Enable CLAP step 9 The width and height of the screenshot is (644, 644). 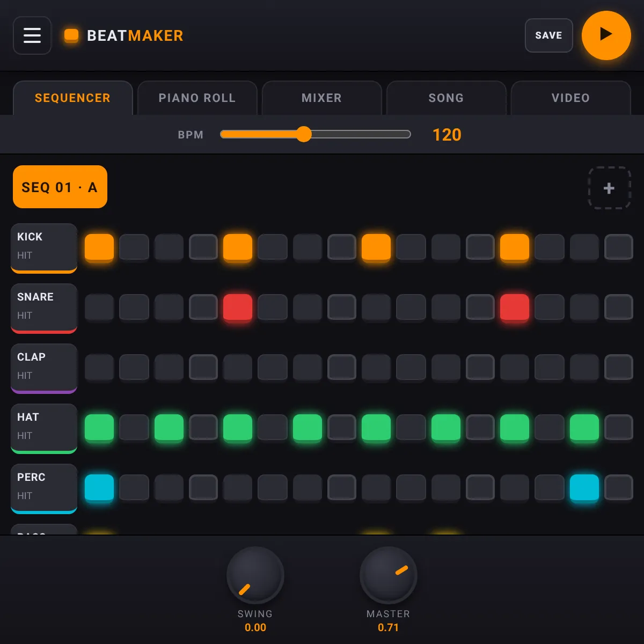pos(376,367)
